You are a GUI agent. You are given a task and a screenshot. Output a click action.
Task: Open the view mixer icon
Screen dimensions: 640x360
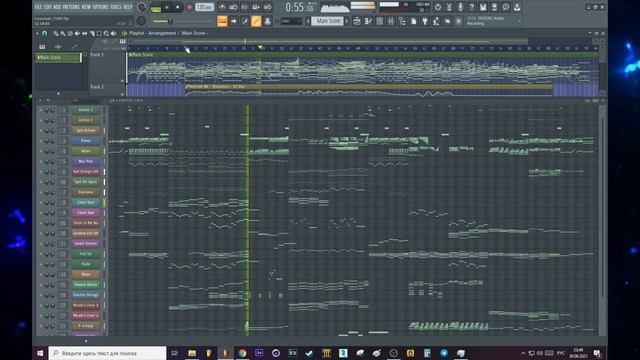click(391, 21)
